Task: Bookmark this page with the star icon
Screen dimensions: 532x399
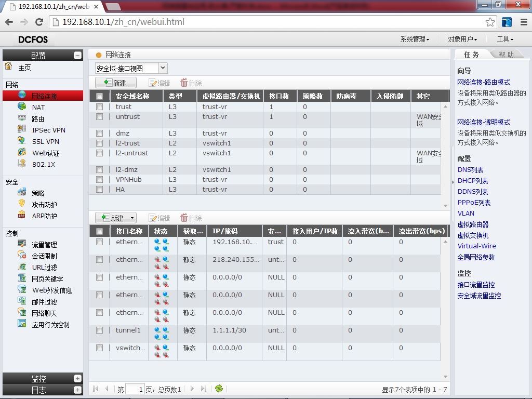Action: (490, 22)
